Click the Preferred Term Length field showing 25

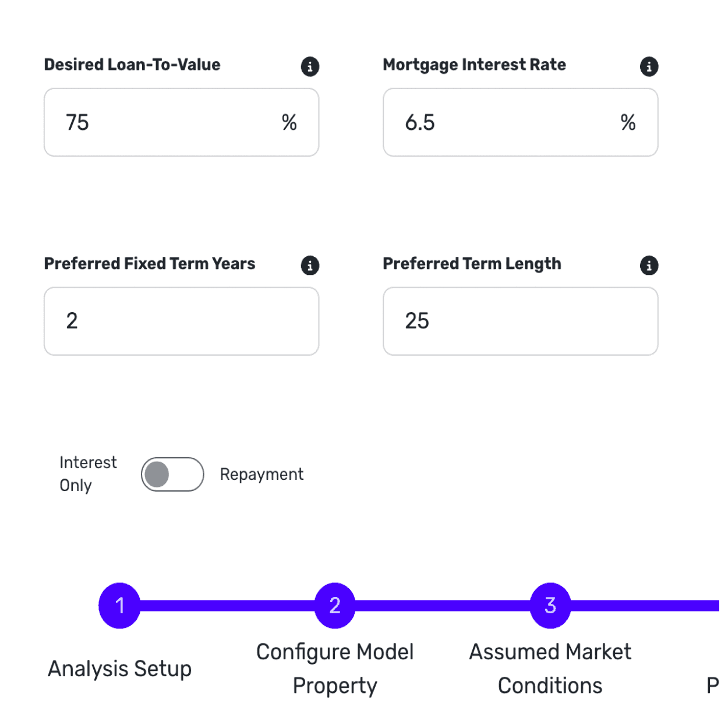520,321
